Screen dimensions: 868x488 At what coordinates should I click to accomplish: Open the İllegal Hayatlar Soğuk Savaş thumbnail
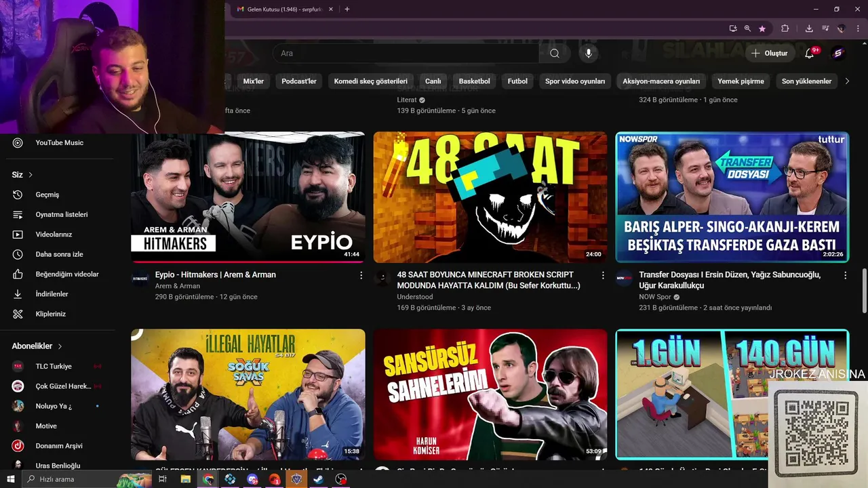click(x=248, y=394)
